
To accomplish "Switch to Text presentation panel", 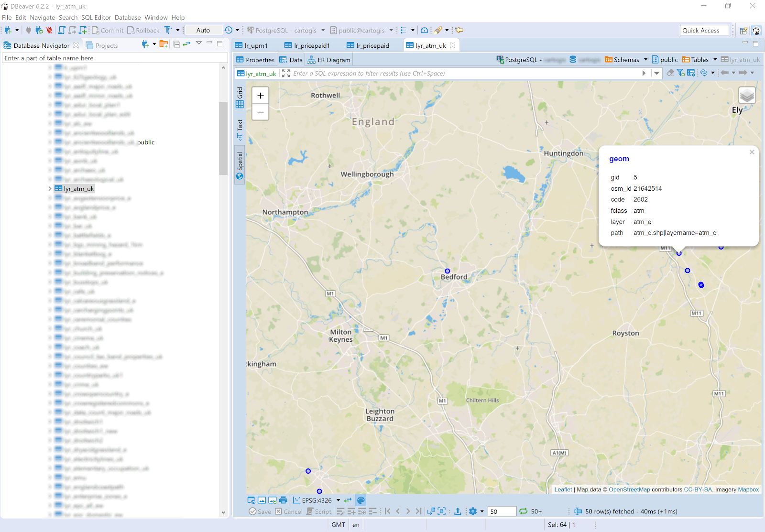I will [240, 130].
